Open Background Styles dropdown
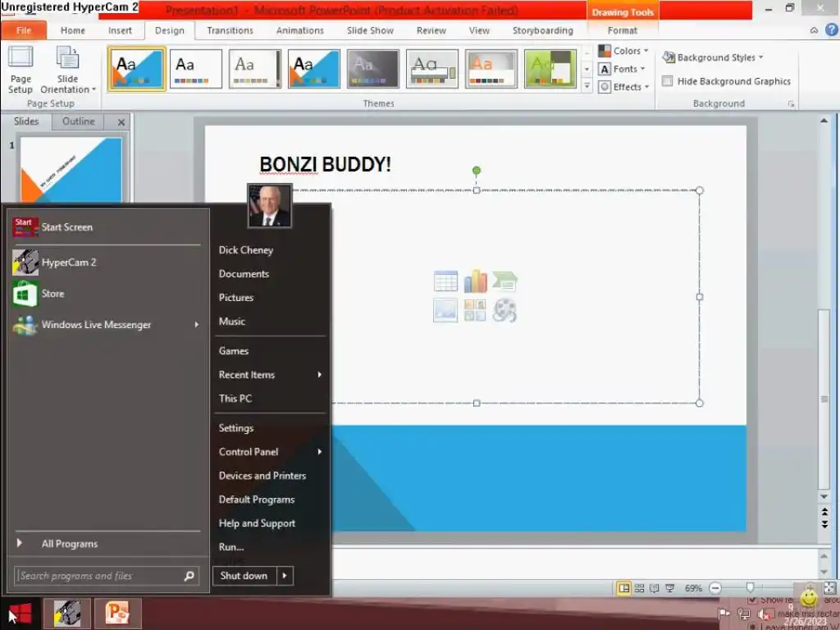This screenshot has height=630, width=840. click(x=713, y=57)
